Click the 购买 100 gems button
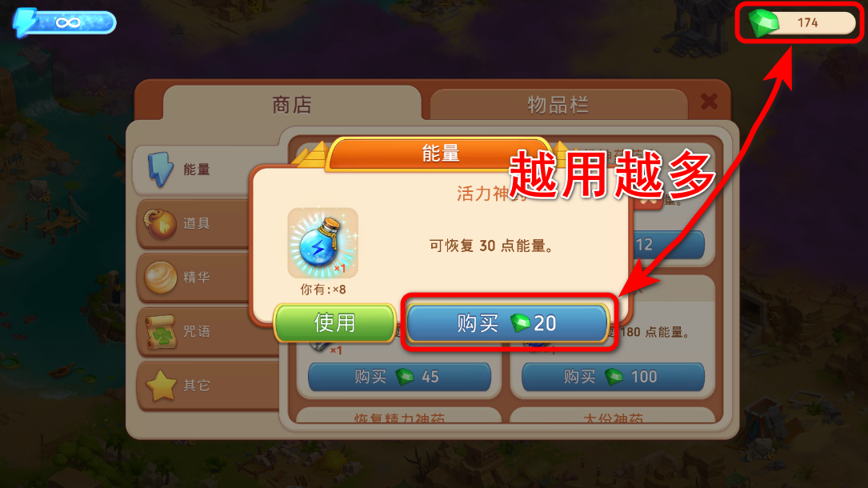This screenshot has height=488, width=868. [x=613, y=377]
